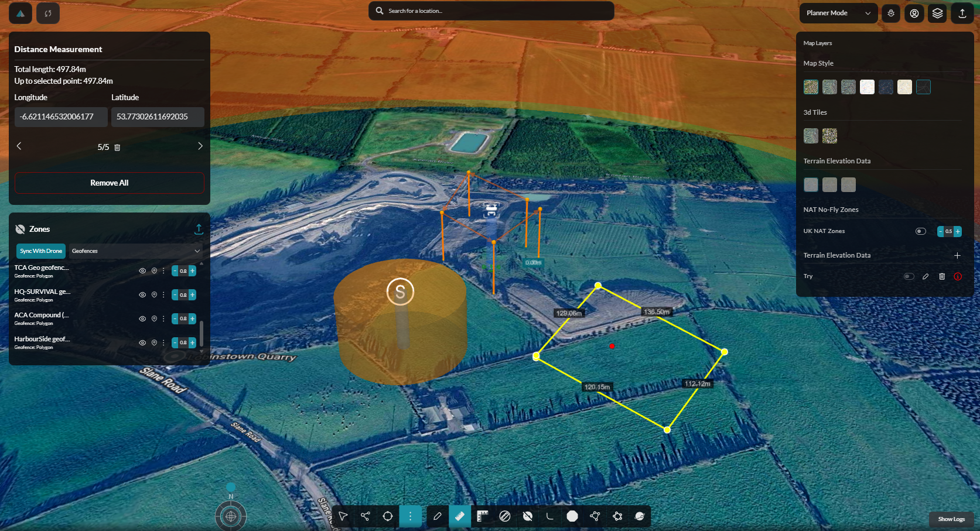Select the first Map Style swatch
Image resolution: width=980 pixels, height=531 pixels.
(x=811, y=87)
